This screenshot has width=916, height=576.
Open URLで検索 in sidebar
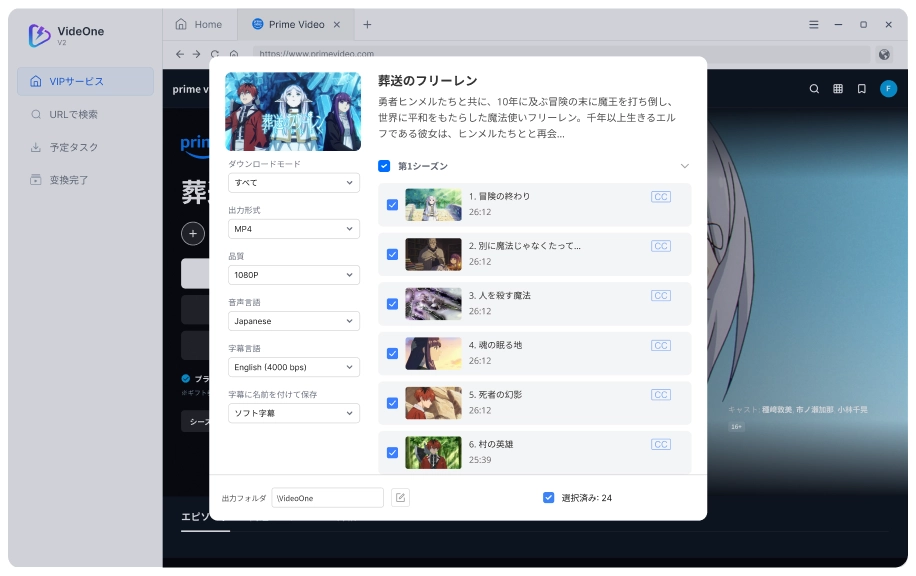[x=85, y=114]
